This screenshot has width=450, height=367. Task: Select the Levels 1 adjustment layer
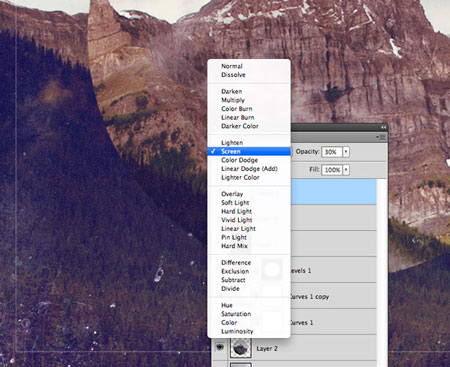[334, 270]
